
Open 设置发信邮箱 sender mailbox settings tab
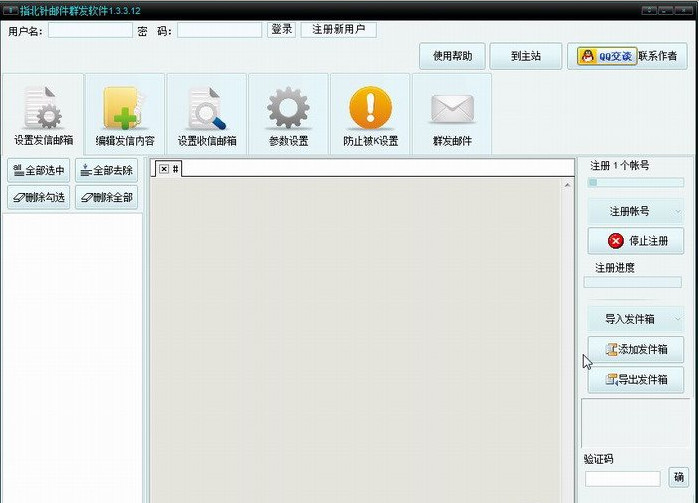click(43, 115)
